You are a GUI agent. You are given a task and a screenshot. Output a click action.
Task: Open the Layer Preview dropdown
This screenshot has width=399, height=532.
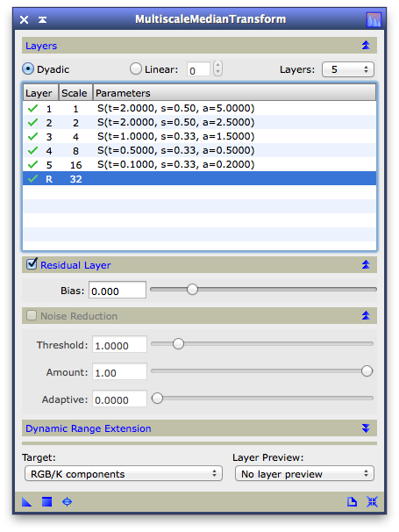point(304,474)
